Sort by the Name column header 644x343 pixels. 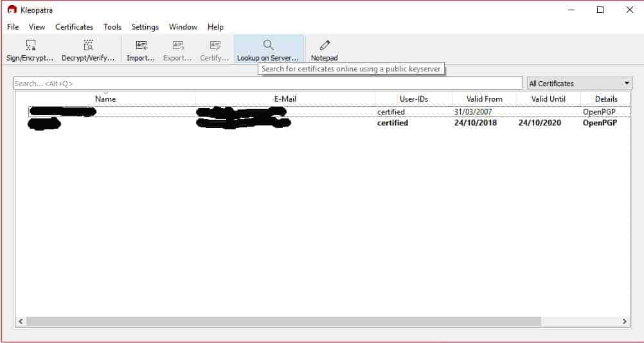(x=105, y=98)
